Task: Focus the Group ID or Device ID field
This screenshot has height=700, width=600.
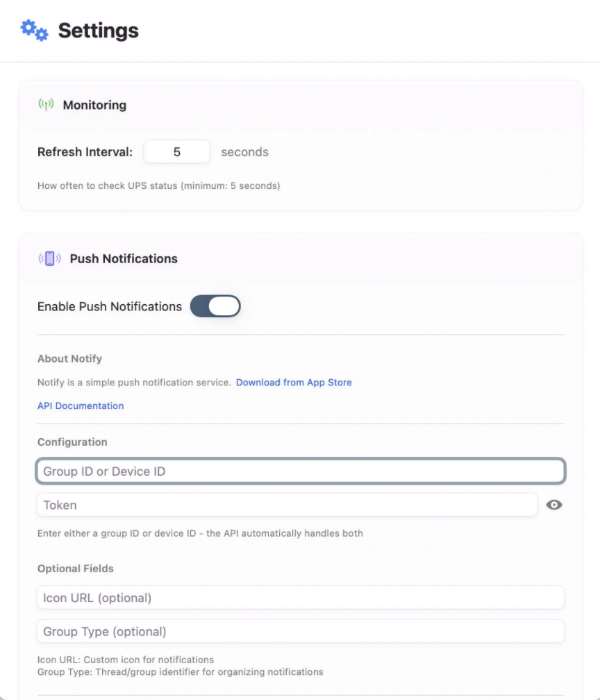Action: point(300,472)
